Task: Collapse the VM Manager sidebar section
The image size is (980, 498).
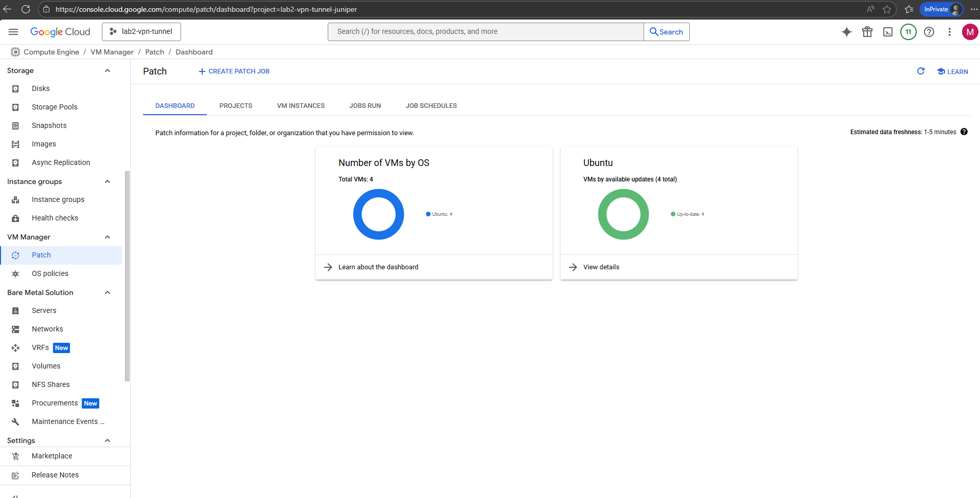Action: (108, 237)
